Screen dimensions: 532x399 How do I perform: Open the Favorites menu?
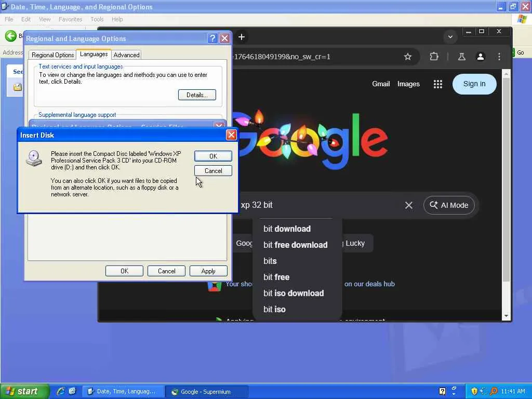pyautogui.click(x=70, y=19)
